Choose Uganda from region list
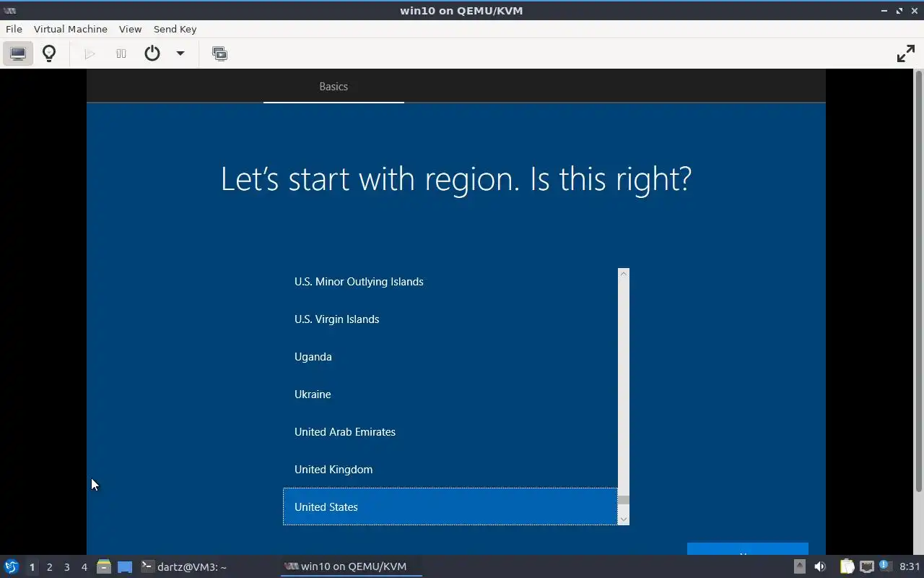924x578 pixels. (x=450, y=357)
